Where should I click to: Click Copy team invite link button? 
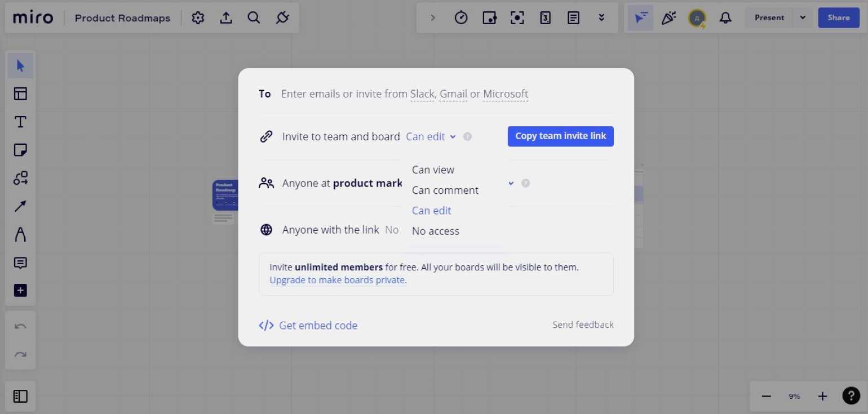[x=560, y=136]
